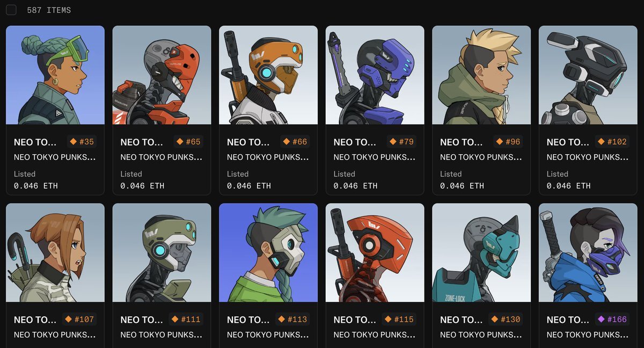Click the rarity badge #130
644x348 pixels.
click(508, 320)
